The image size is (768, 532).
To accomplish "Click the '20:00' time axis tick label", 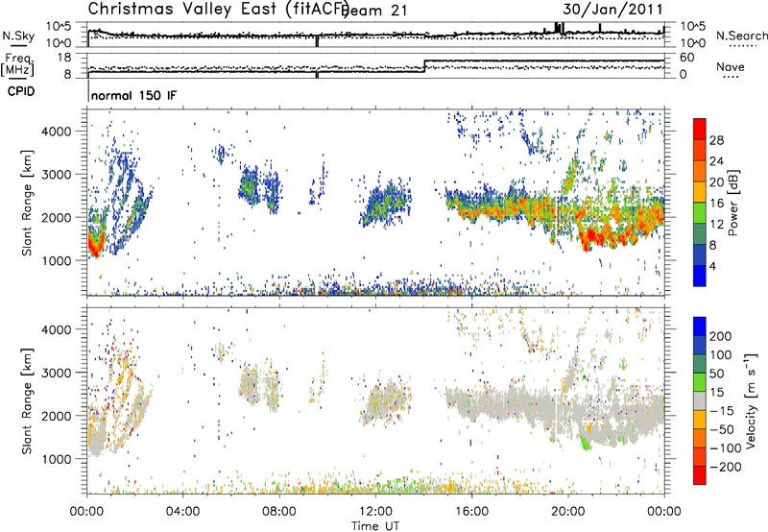I will (568, 512).
